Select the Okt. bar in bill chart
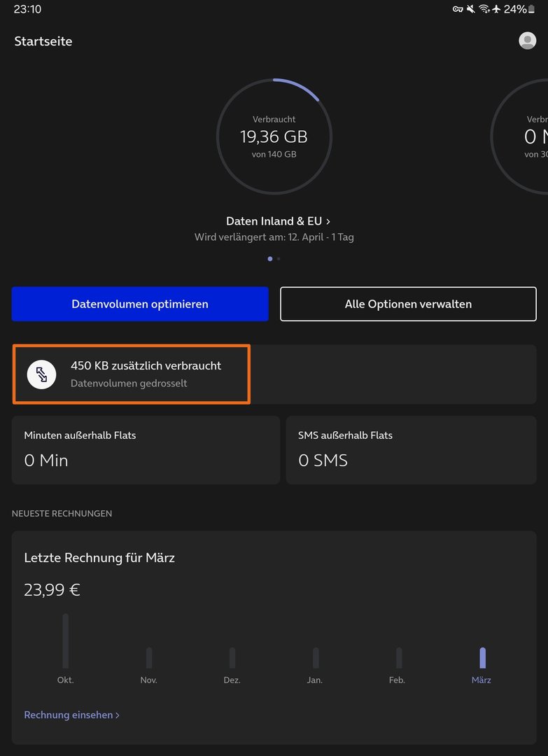 [66, 640]
